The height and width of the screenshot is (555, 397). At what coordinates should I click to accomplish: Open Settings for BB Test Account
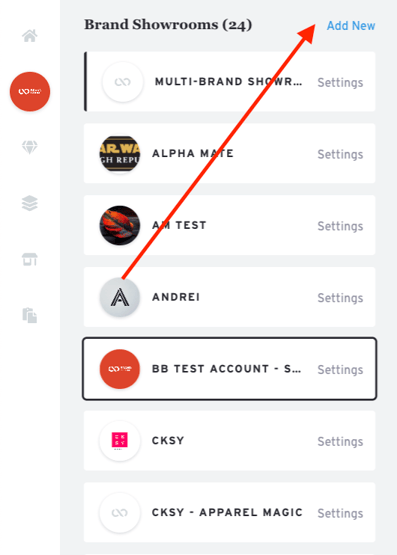click(340, 370)
